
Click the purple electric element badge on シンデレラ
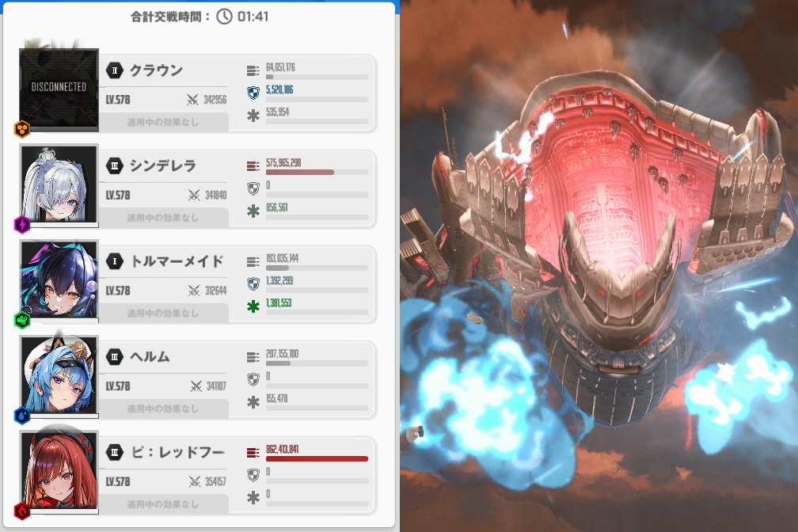point(21,225)
